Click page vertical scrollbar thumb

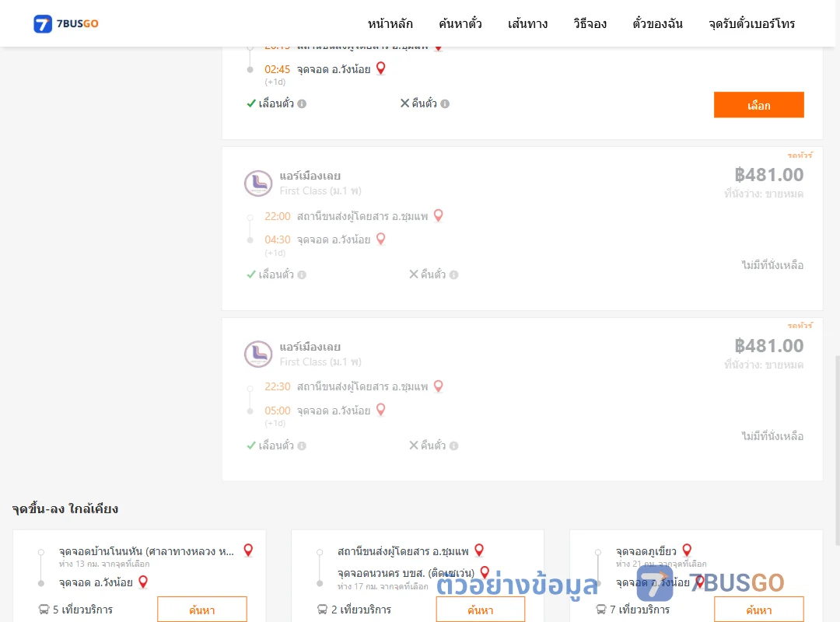(838, 450)
